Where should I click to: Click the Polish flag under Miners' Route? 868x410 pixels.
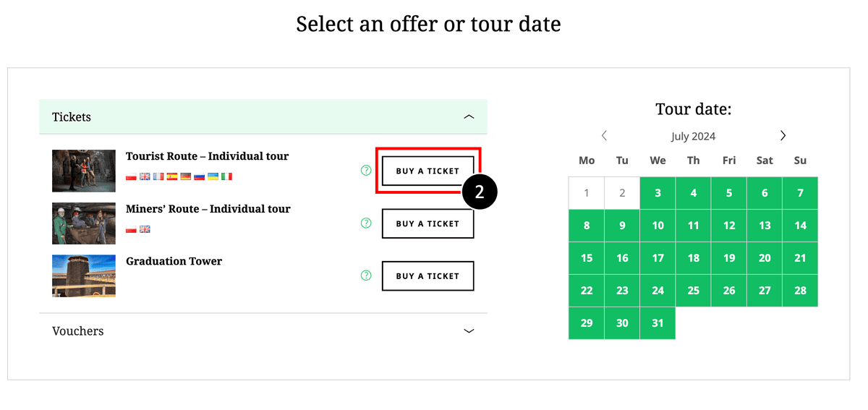pyautogui.click(x=131, y=229)
